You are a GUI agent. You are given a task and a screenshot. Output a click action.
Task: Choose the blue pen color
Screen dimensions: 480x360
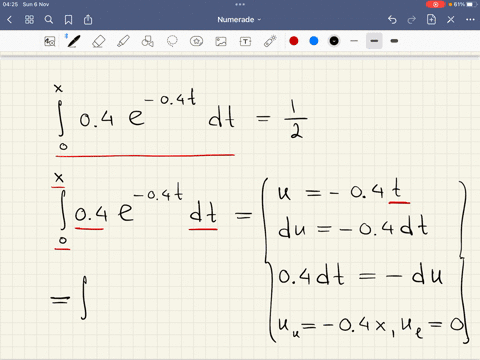[x=314, y=41]
